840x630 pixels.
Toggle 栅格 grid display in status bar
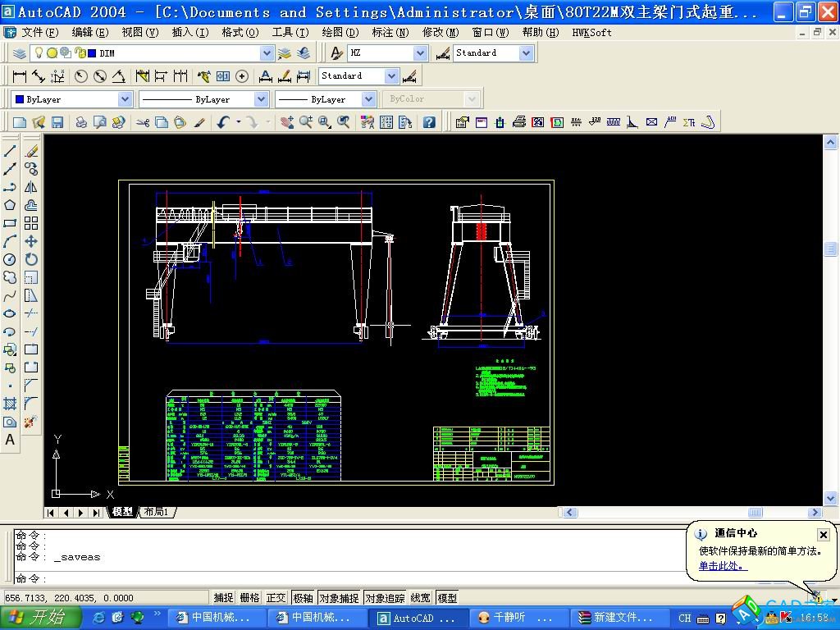[x=249, y=598]
